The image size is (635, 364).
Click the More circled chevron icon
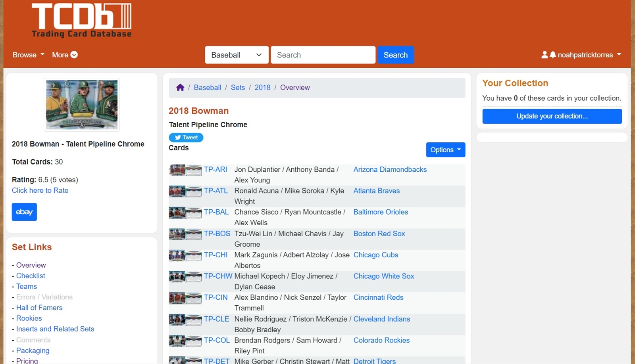74,55
